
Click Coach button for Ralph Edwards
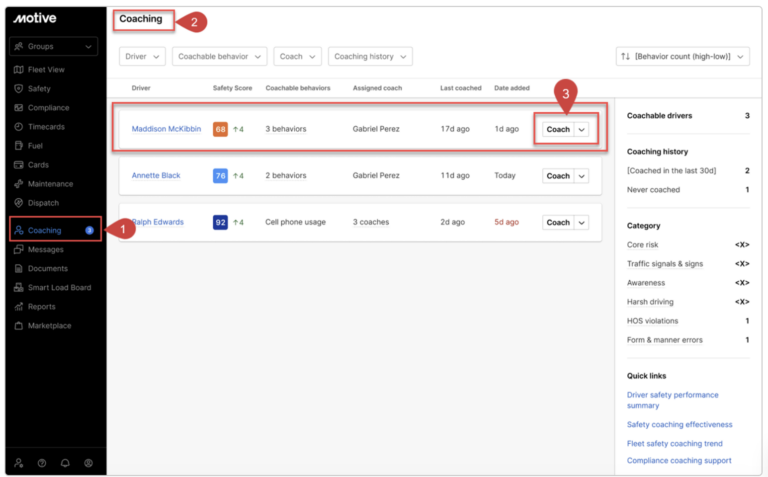[558, 223]
